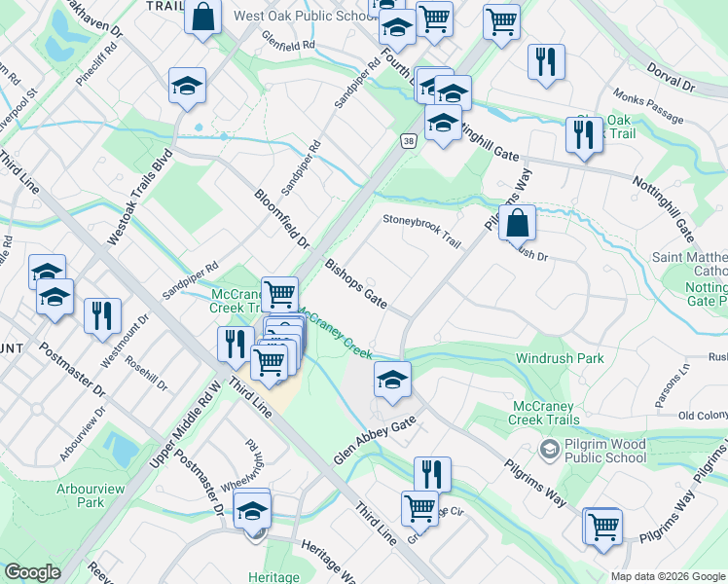Screen dimensions: 728x584
Task: Click the Stoneybrook Trail street label
Action: tap(422, 231)
